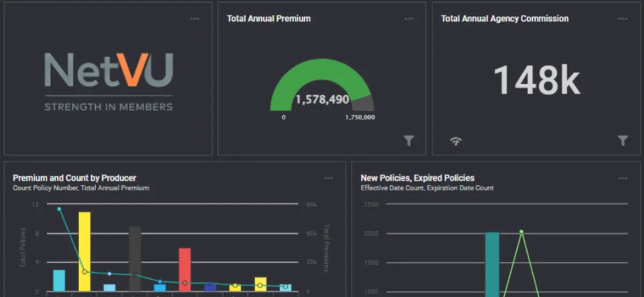Screen dimensions: 644x297
Task: Click filter icon on Total Annual Premium card
Action: click(x=409, y=141)
